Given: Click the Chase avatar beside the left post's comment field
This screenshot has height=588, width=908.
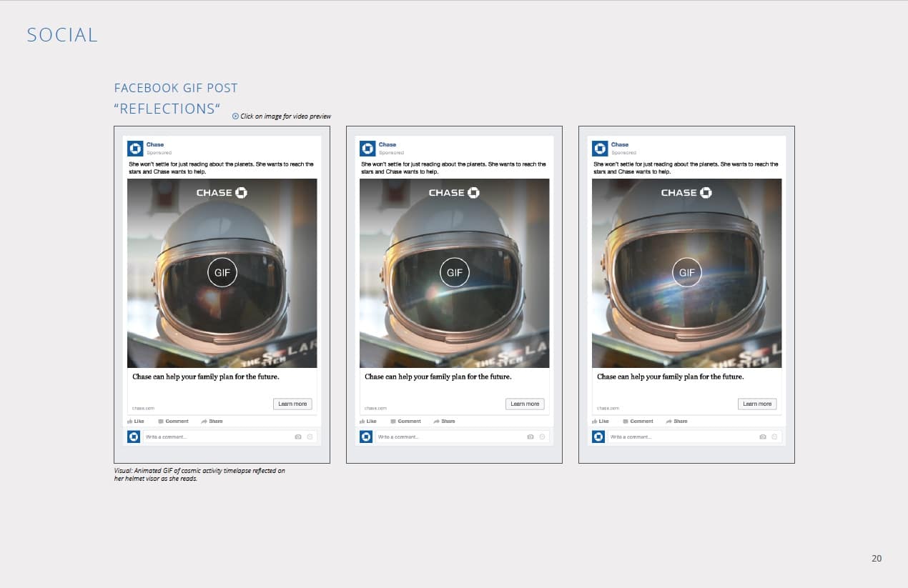Looking at the screenshot, I should (134, 437).
